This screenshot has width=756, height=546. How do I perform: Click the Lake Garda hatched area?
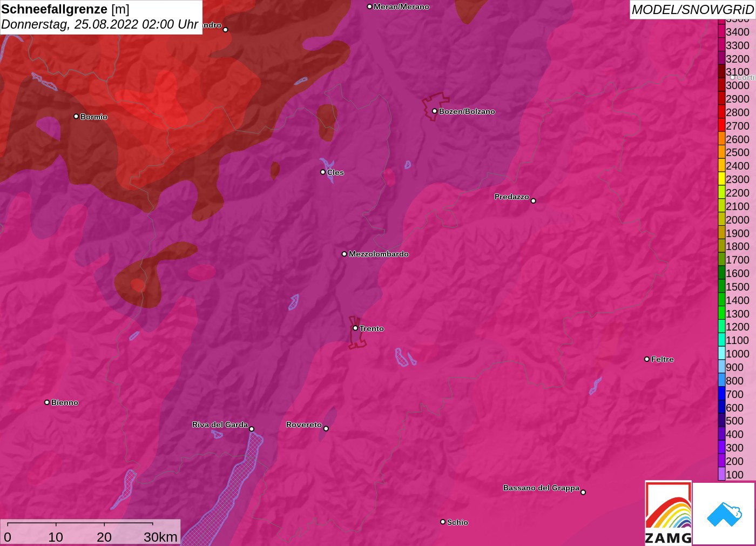tap(232, 491)
